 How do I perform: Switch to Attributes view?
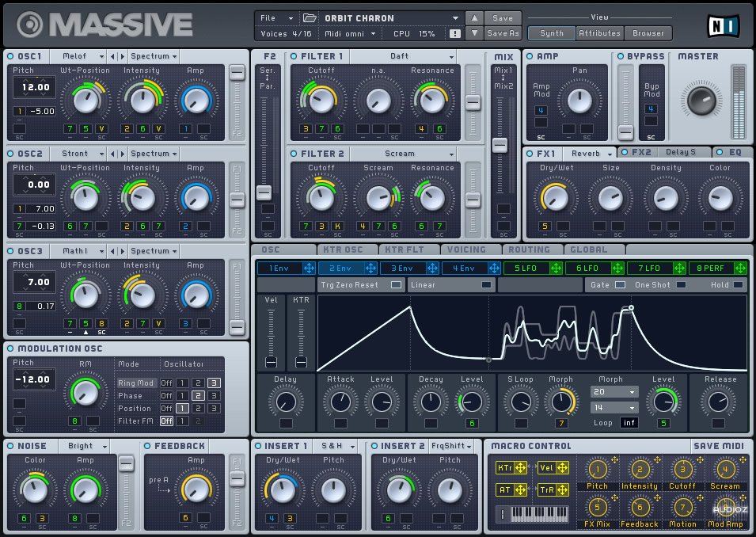pos(599,33)
